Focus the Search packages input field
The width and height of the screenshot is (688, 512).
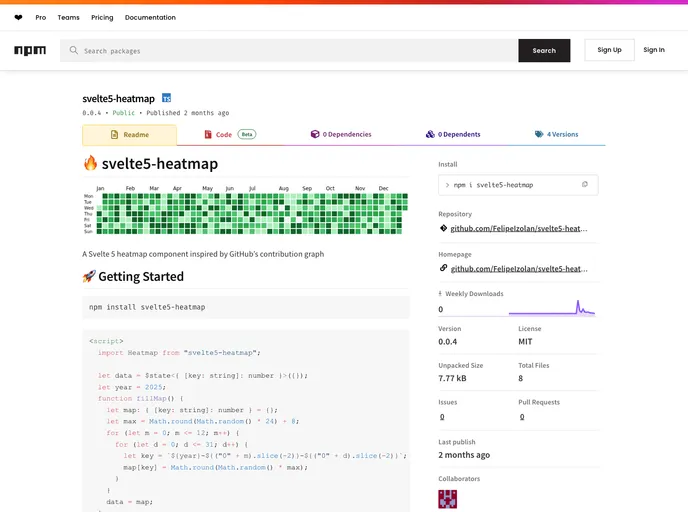tap(289, 50)
